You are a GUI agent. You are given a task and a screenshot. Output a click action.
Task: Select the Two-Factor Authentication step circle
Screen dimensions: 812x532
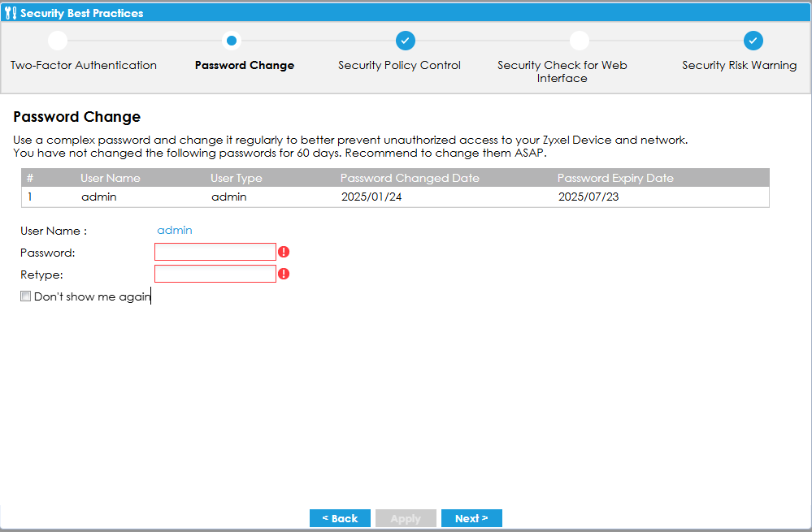tap(58, 41)
